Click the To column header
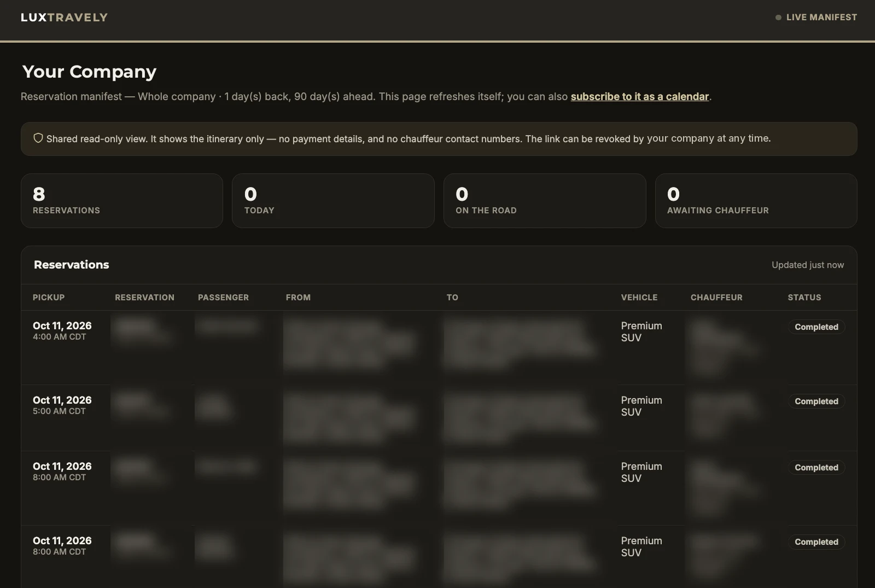Viewport: 875px width, 588px height. tap(452, 298)
